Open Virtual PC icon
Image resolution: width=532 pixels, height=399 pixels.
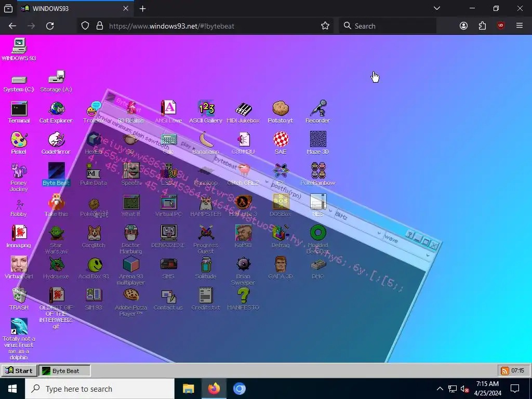(x=169, y=202)
